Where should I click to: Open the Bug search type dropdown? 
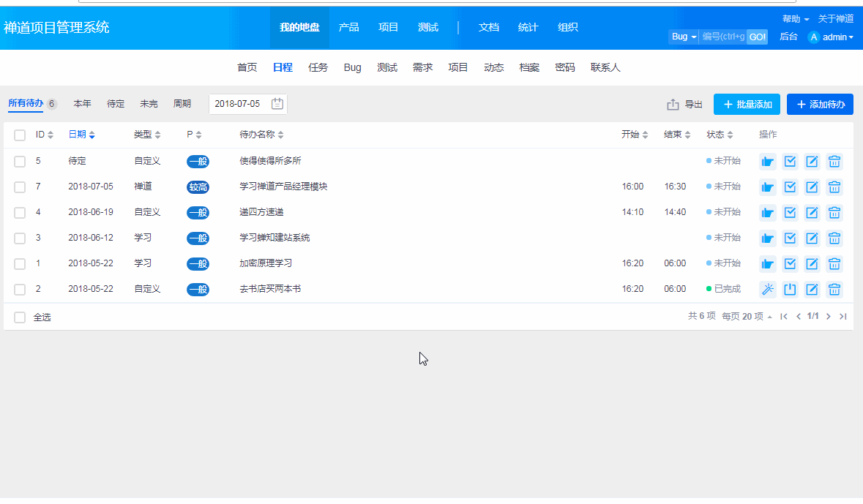click(683, 37)
